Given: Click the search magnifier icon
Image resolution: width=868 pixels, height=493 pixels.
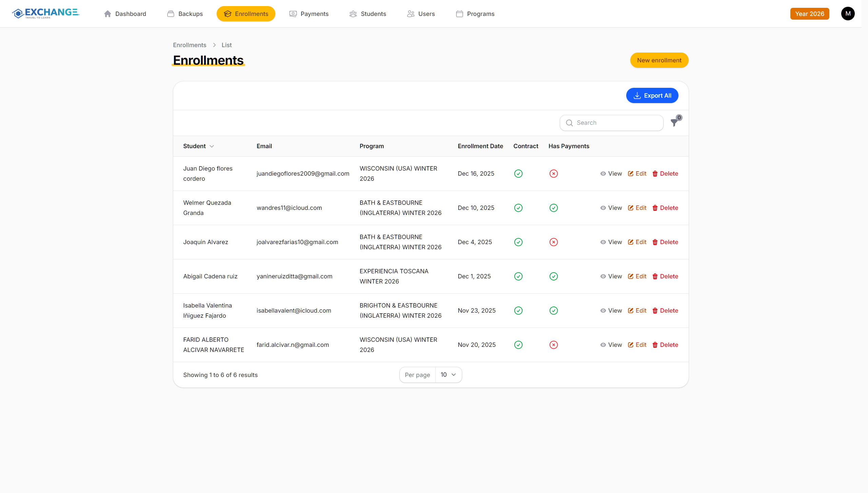Looking at the screenshot, I should (x=569, y=123).
